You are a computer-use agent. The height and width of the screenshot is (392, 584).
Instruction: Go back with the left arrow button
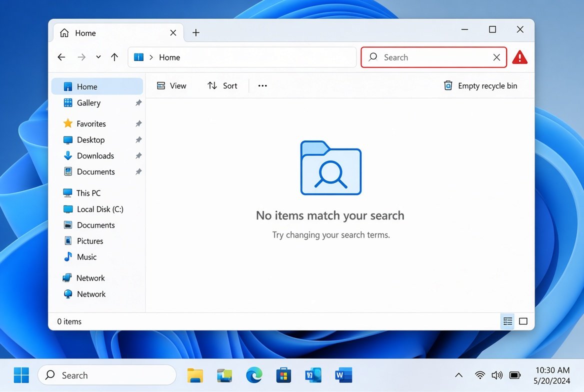pos(61,57)
